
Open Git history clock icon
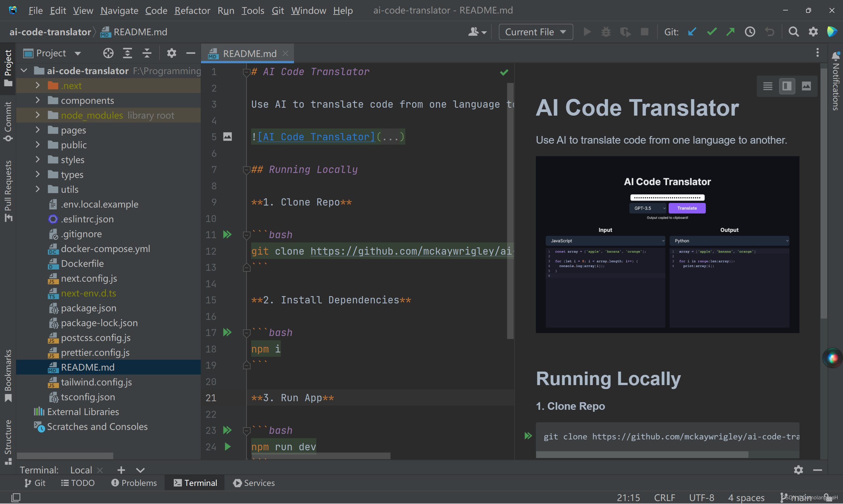[x=749, y=32]
